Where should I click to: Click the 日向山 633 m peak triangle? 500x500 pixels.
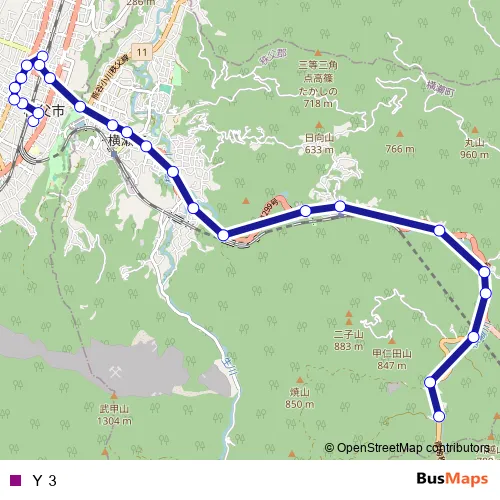[319, 125]
